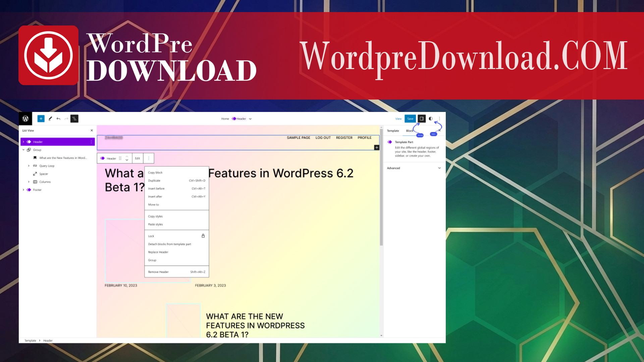Viewport: 644px width, 362px height.
Task: Choose Group from the context menu
Action: (177, 260)
